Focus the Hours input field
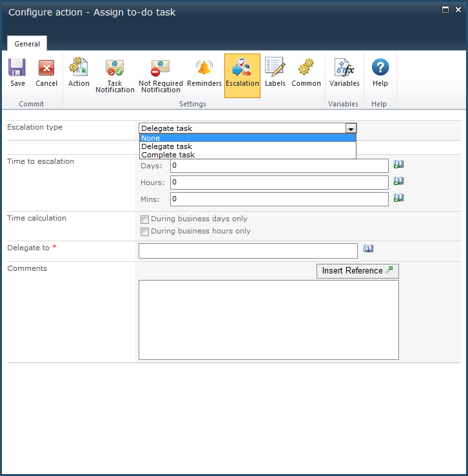This screenshot has height=476, width=468. tap(279, 183)
